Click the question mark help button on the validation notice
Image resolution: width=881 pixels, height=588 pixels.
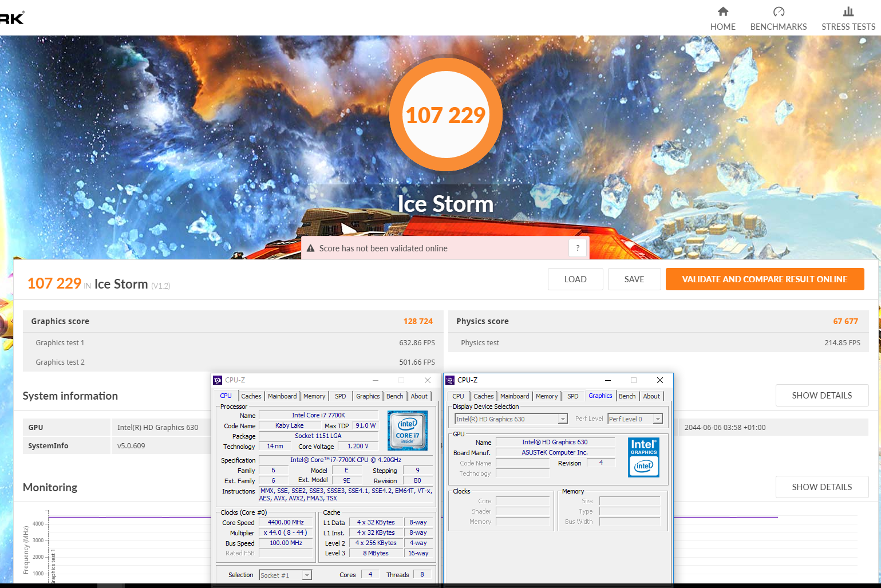578,248
